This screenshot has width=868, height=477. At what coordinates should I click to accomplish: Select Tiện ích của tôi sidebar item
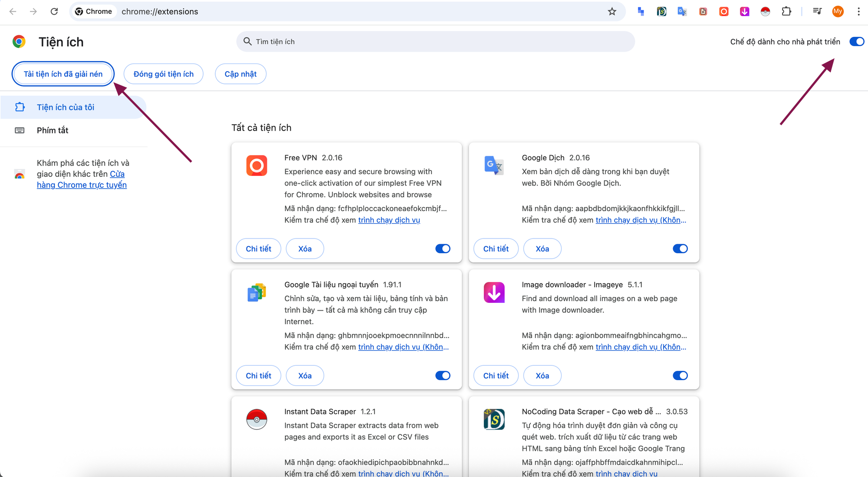click(x=73, y=107)
